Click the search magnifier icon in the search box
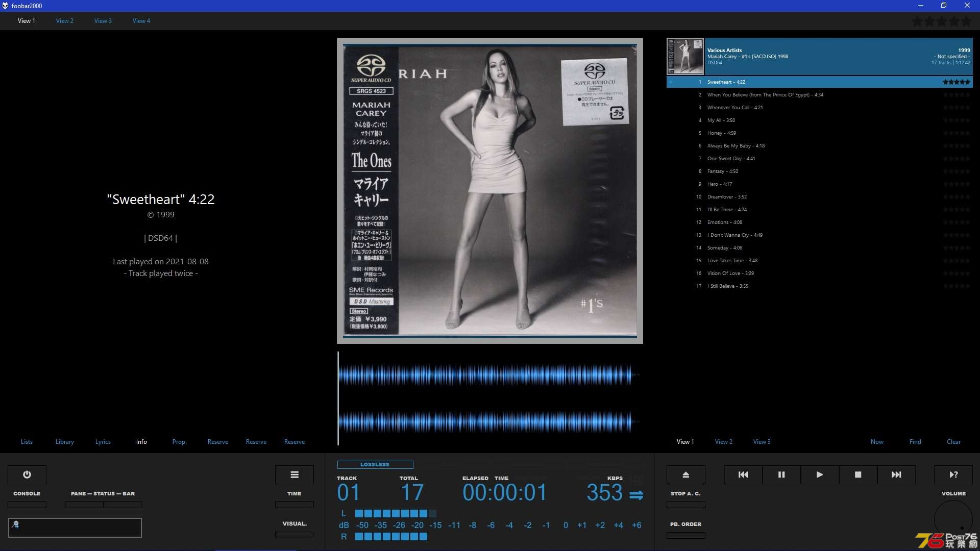 coord(15,524)
